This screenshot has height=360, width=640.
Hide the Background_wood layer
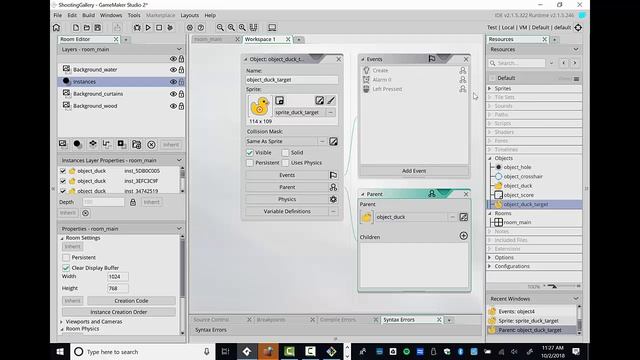click(x=173, y=106)
